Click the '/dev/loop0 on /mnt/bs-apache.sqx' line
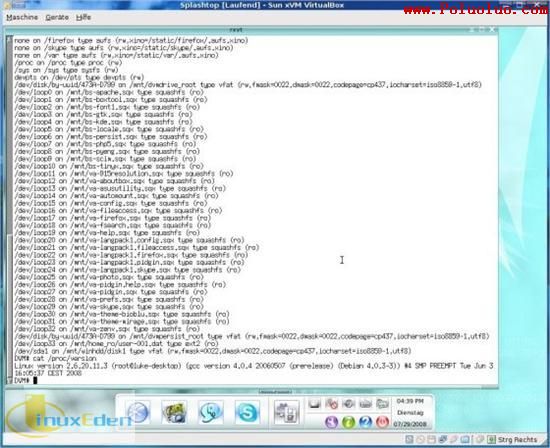550x448 pixels. [x=109, y=92]
